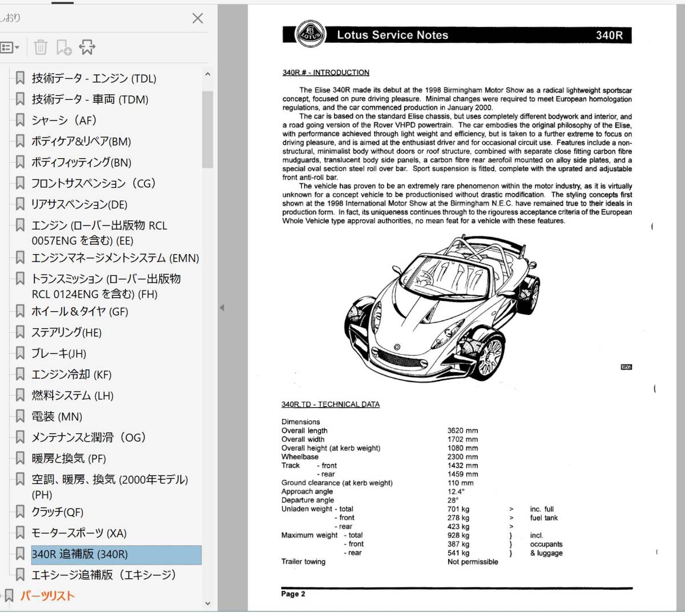Go to エンジンマネージメントシステム (EMN) bookmark
This screenshot has height=616, width=685.
point(115,258)
